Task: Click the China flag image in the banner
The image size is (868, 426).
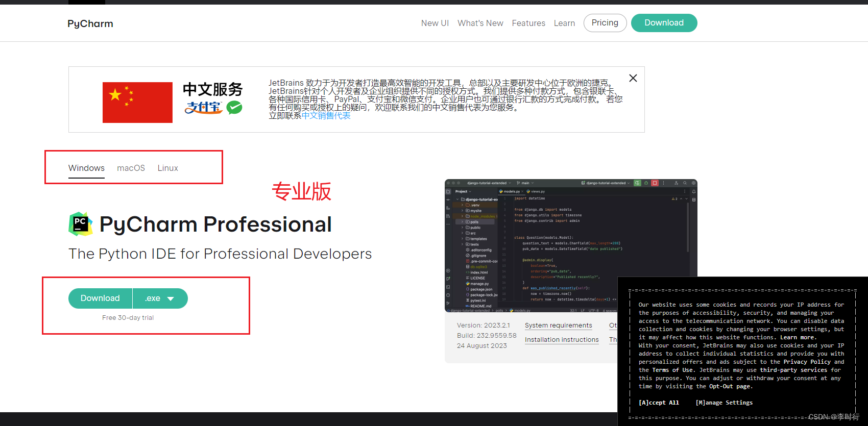Action: [137, 103]
